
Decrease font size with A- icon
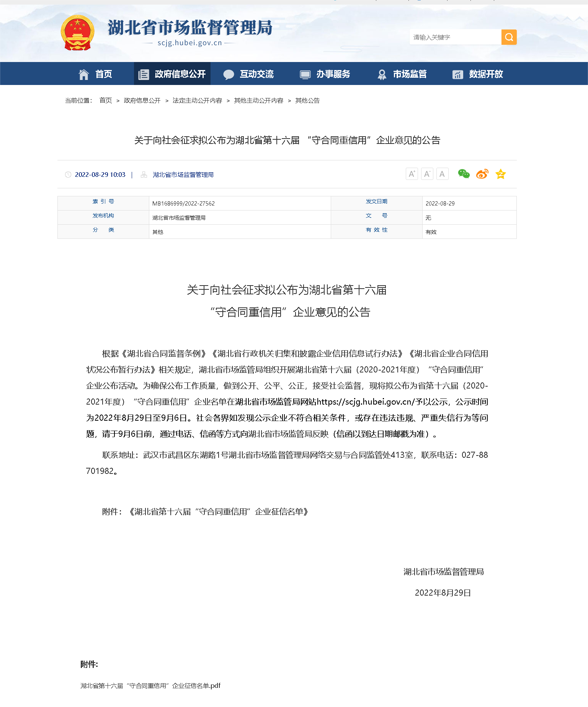point(427,174)
